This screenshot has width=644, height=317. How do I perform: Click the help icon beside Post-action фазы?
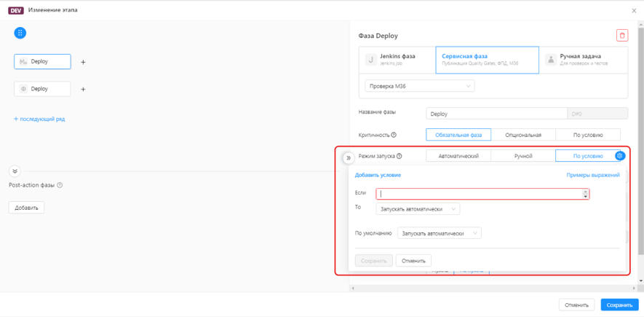[60, 185]
